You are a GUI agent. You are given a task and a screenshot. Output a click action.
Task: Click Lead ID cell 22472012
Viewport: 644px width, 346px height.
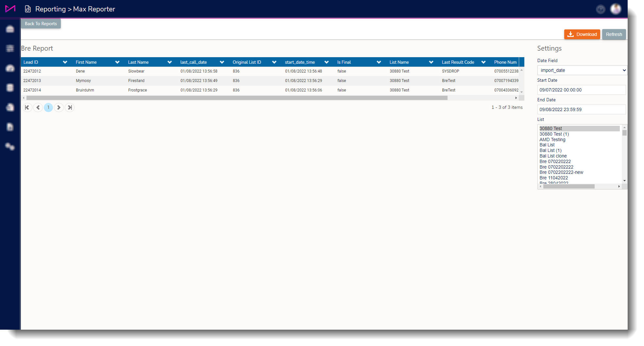coord(32,71)
